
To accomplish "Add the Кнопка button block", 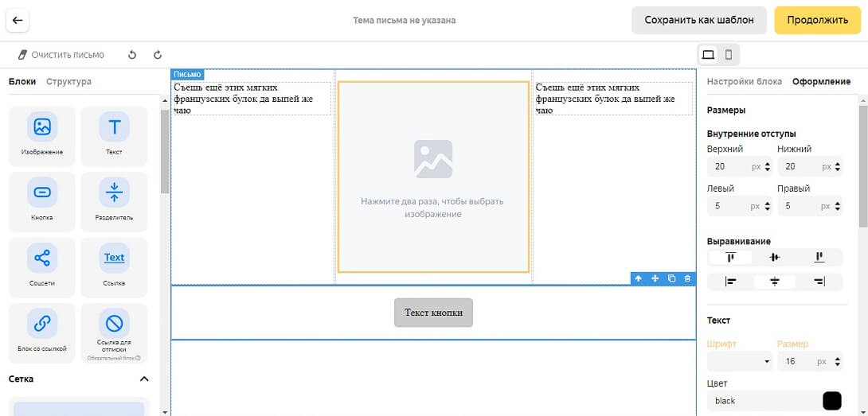I will 42,201.
